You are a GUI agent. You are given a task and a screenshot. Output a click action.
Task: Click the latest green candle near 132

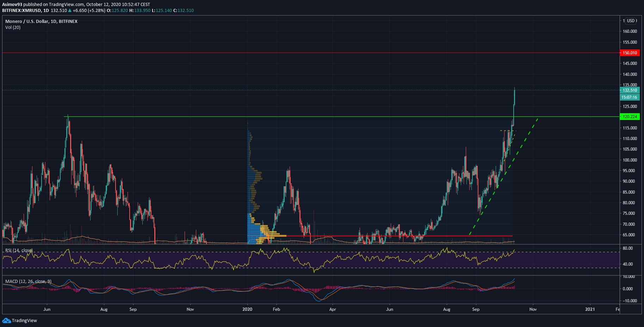pyautogui.click(x=514, y=97)
